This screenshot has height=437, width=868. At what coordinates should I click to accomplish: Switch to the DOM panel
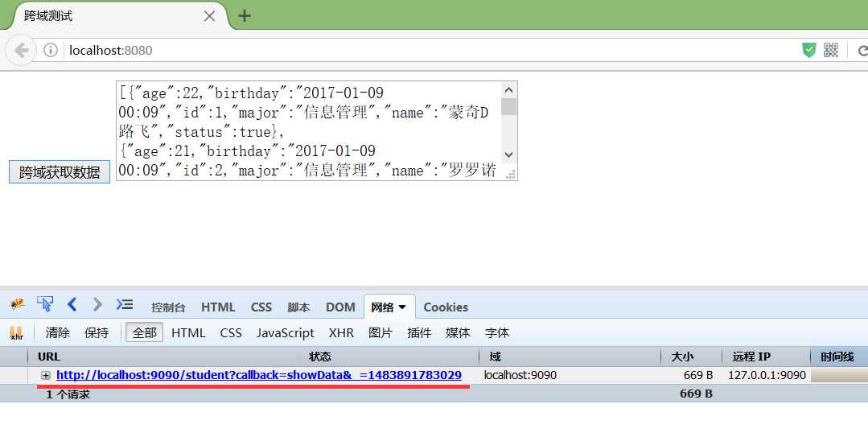coord(340,307)
